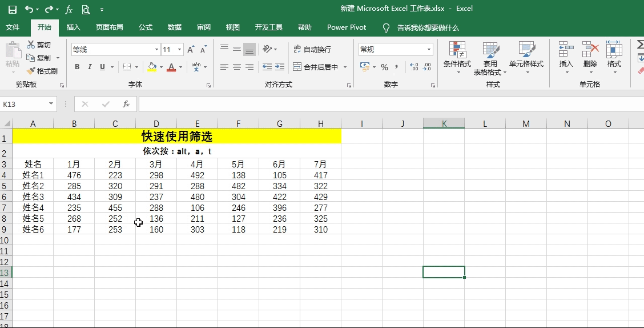Redo the last undone action
The image size is (644, 328).
[49, 9]
